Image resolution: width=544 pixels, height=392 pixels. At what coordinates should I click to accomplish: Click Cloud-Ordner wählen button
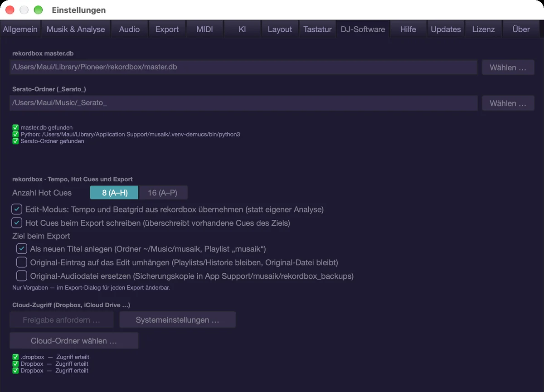(x=74, y=341)
